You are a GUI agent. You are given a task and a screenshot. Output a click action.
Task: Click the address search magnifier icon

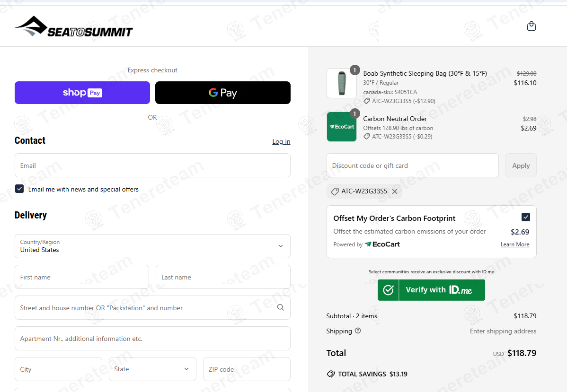point(281,307)
